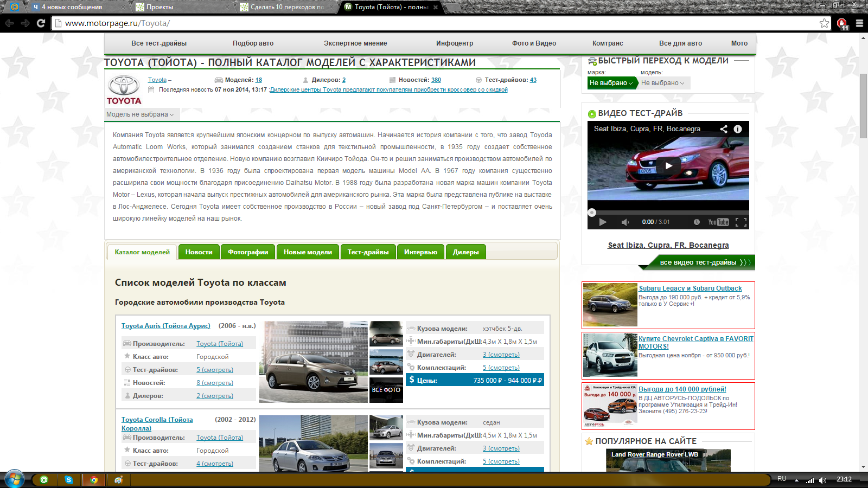Open the Chevrolet Captiva FAVORIT MOTORS ad
The image size is (868, 488).
point(696,343)
